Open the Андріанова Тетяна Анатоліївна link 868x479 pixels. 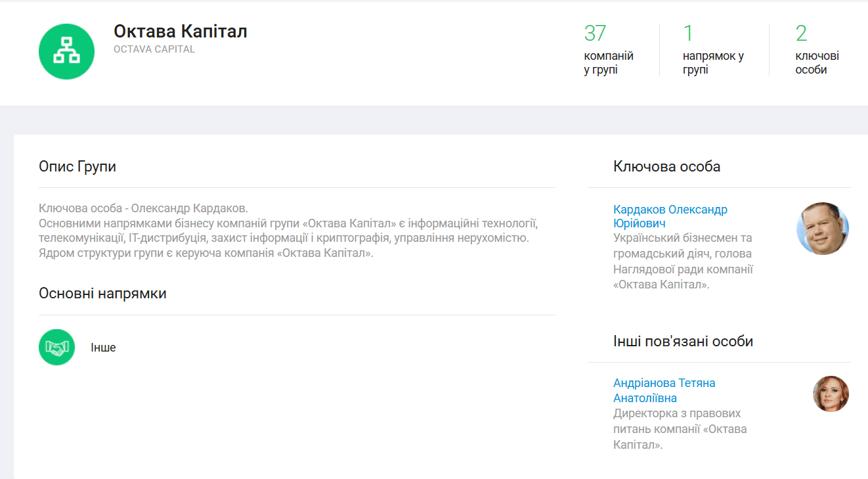pos(664,390)
